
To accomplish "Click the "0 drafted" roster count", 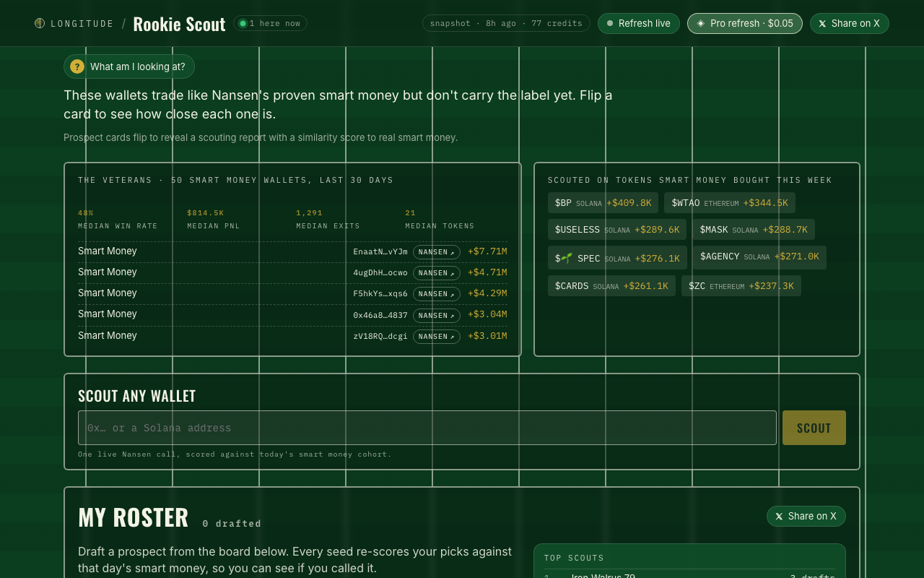I will click(232, 523).
